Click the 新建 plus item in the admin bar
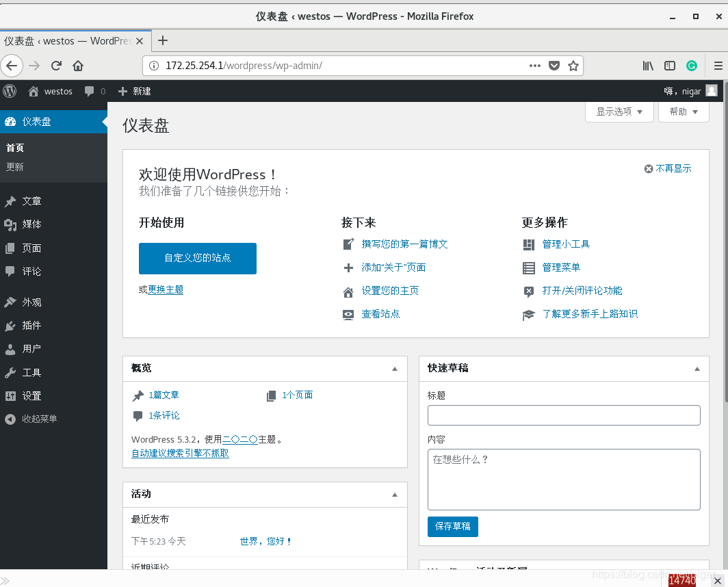Image resolution: width=728 pixels, height=587 pixels. (x=135, y=92)
